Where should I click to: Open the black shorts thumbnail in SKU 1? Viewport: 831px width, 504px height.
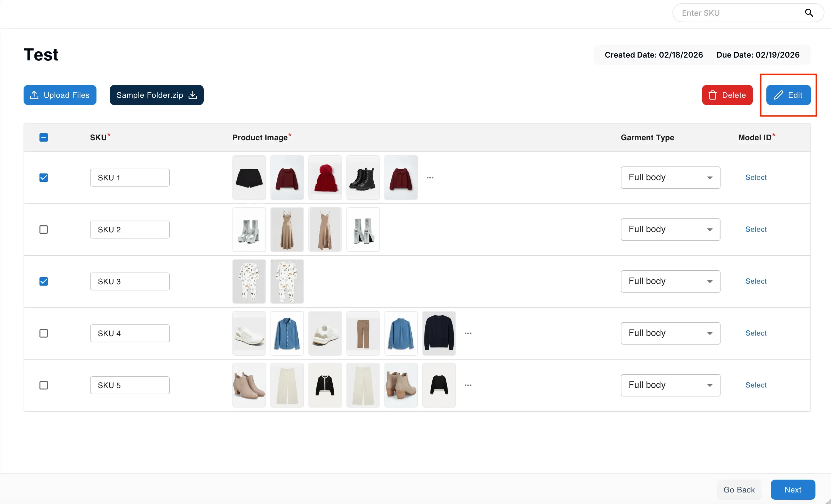[x=249, y=178]
